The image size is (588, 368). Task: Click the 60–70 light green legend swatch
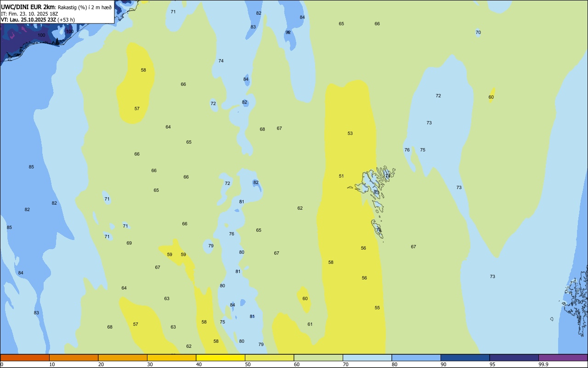point(318,357)
